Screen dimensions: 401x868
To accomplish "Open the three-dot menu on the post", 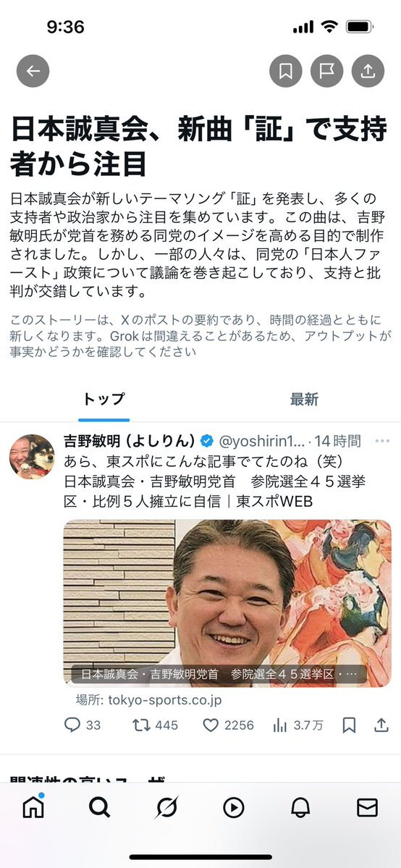I will [382, 441].
